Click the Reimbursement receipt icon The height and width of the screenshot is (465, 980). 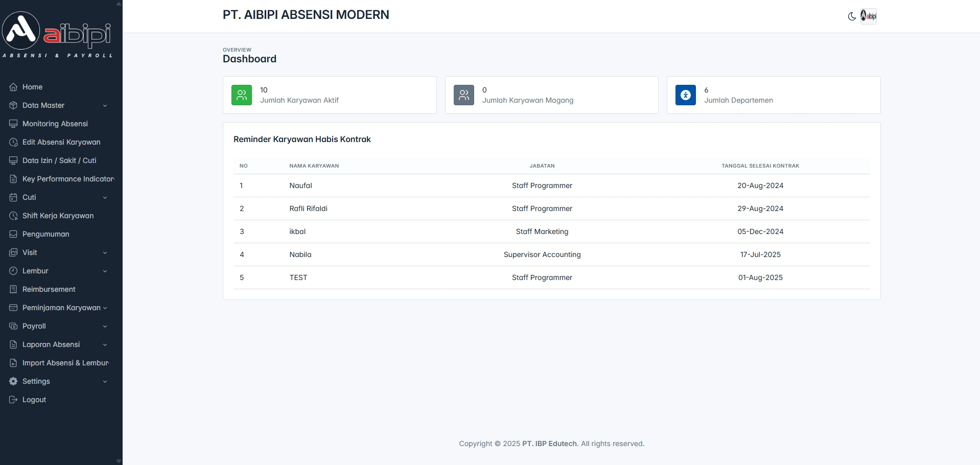coord(13,289)
